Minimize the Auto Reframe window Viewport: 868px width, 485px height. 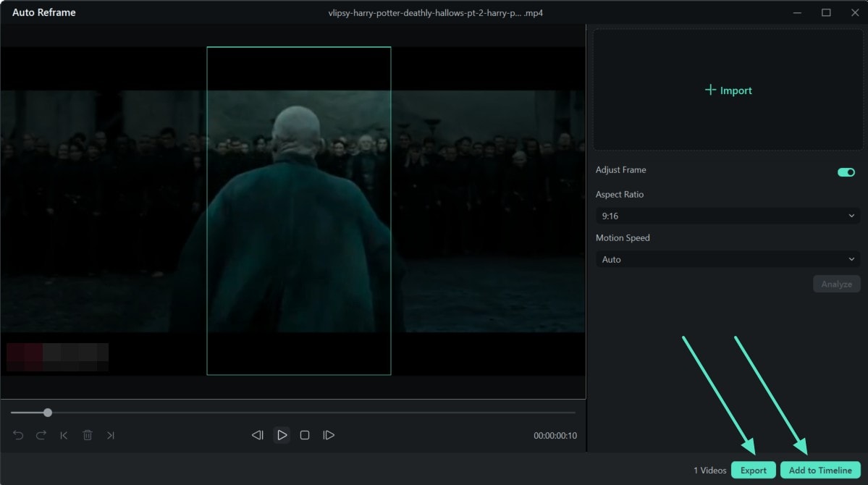pos(797,13)
